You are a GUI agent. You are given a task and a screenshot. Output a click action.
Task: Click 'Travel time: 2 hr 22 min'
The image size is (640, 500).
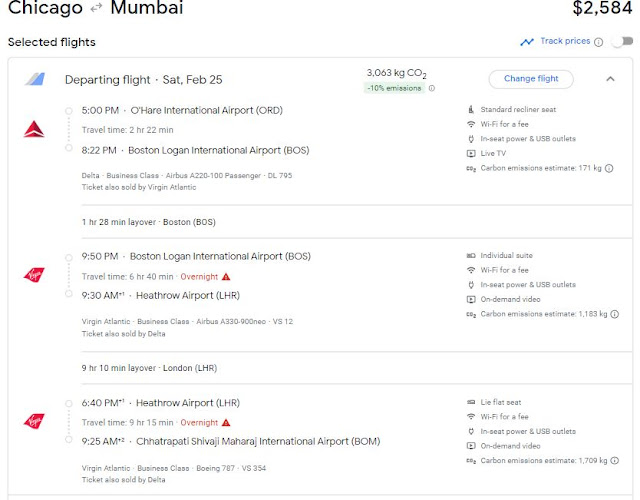pyautogui.click(x=127, y=130)
